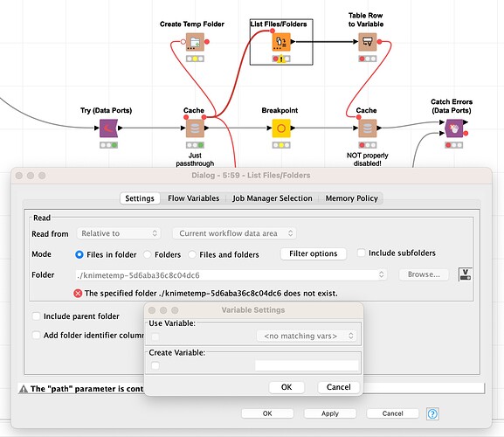Click the Dialog - 5:59 - List Files/Folders title
This screenshot has width=504, height=437.
(251, 176)
